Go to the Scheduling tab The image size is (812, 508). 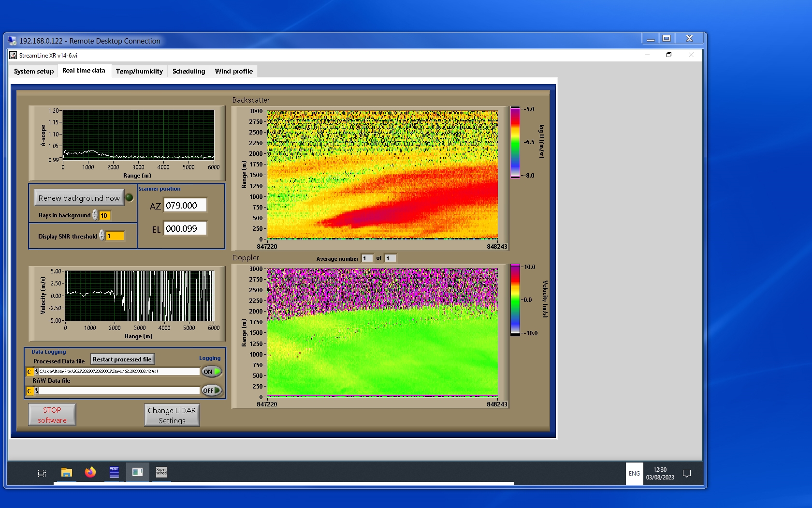pos(188,71)
